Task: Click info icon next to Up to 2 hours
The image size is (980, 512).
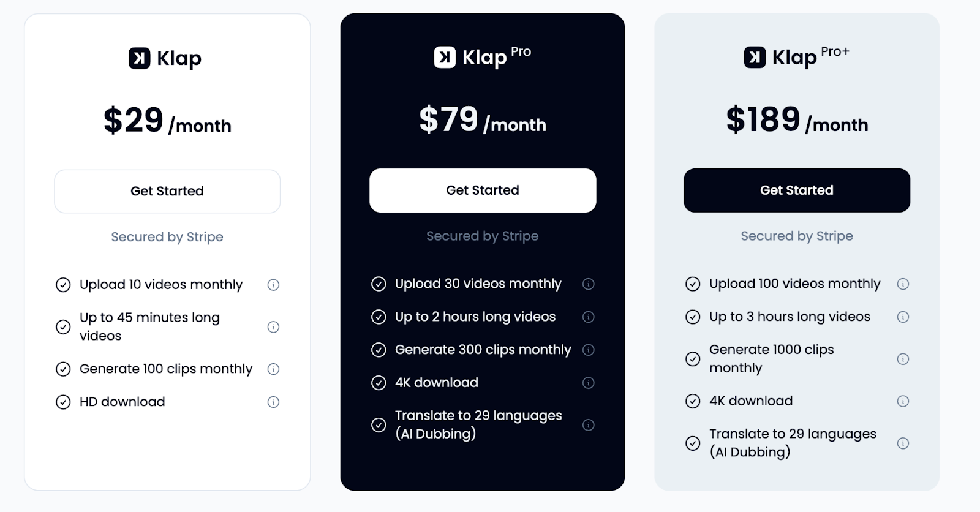Action: 588,317
